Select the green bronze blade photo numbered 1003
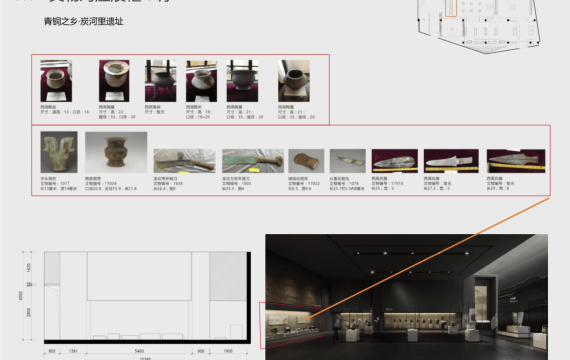570x360 pixels. pos(253,161)
